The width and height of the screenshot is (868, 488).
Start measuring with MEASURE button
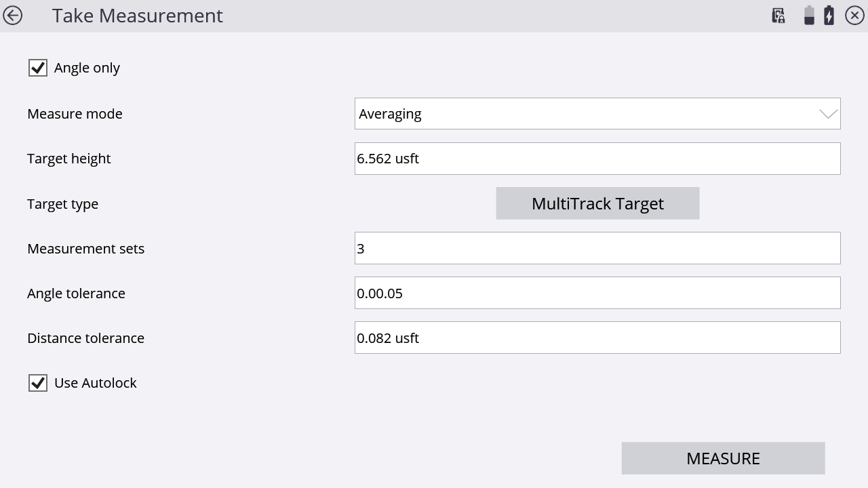(723, 458)
